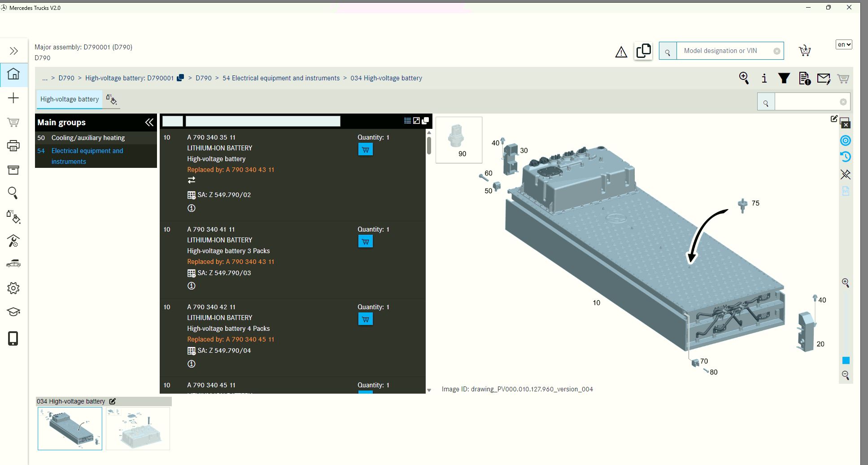
Task: Select the second drawing thumbnail
Action: pos(138,429)
